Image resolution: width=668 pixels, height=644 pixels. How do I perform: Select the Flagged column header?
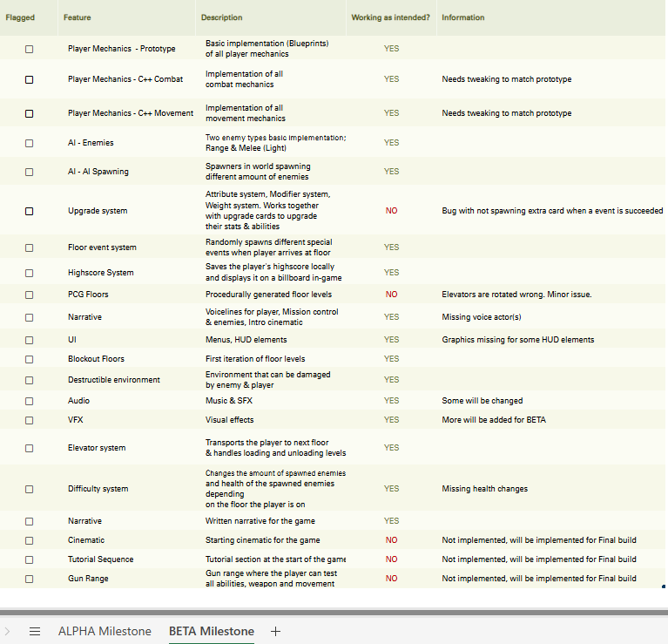tap(20, 17)
